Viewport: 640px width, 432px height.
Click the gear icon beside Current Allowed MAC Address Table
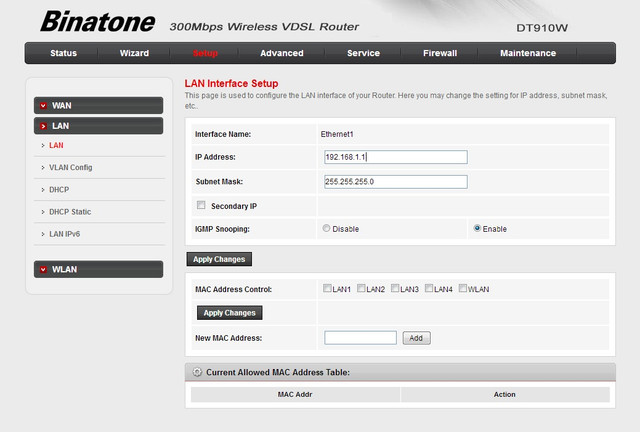(197, 372)
